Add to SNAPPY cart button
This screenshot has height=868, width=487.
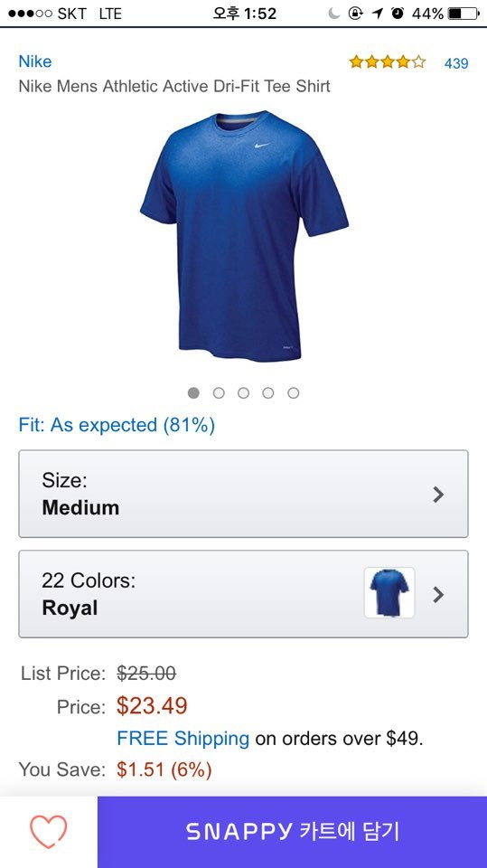tap(292, 832)
